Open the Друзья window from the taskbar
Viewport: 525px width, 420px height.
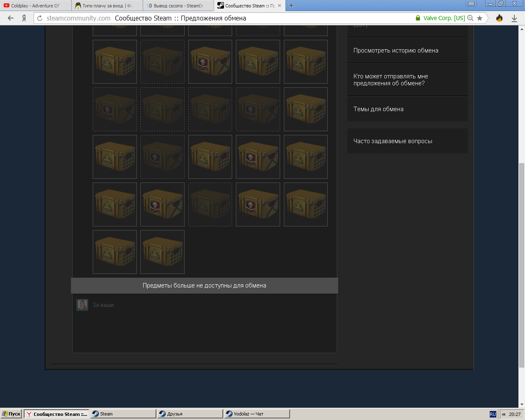tap(190, 414)
